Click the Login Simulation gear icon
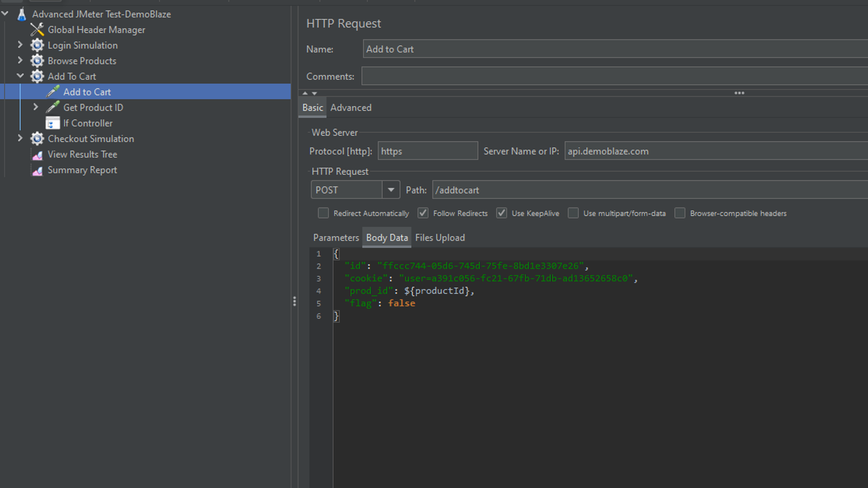The image size is (868, 488). 37,45
